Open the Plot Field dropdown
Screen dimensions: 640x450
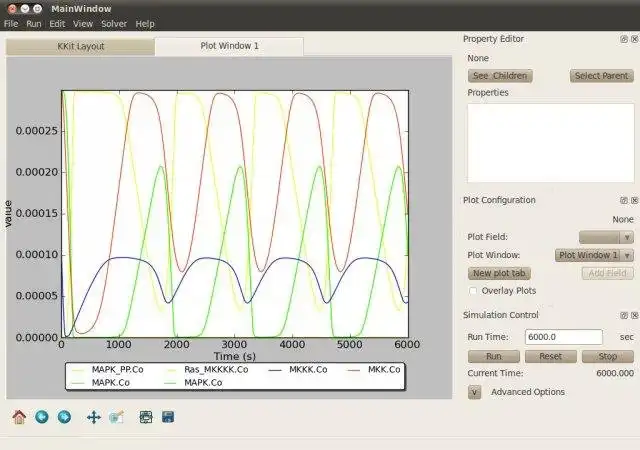(x=606, y=237)
